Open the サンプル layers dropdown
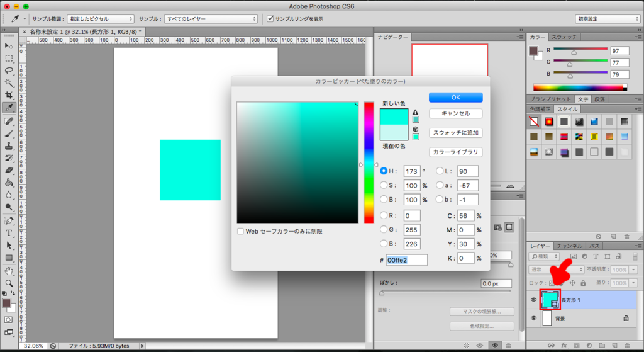Viewport: 644px width, 352px height. coord(211,19)
